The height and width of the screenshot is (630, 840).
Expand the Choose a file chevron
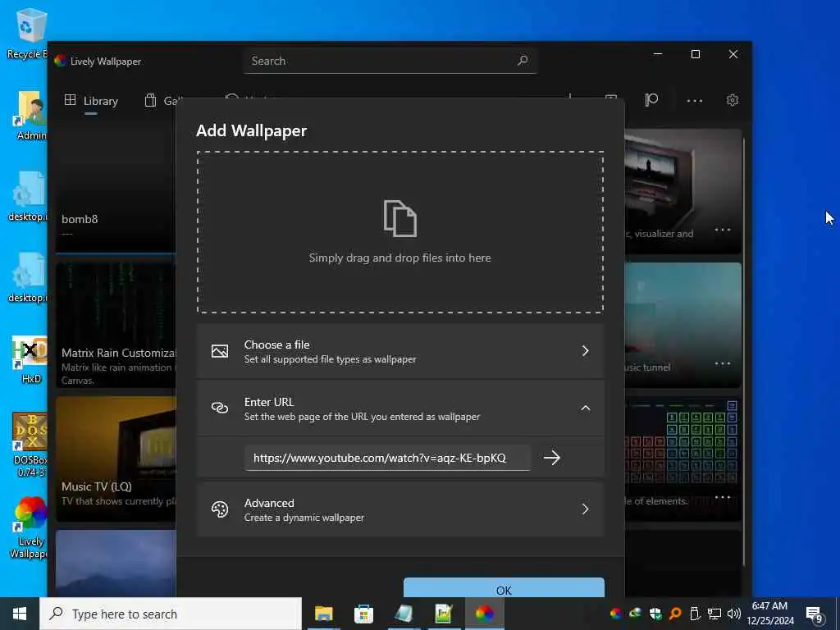(586, 351)
